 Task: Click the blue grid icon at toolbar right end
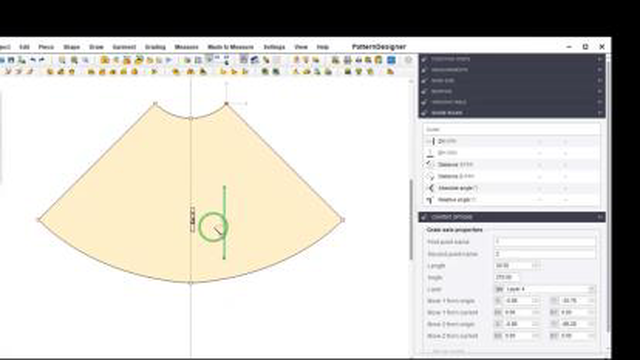tap(391, 60)
